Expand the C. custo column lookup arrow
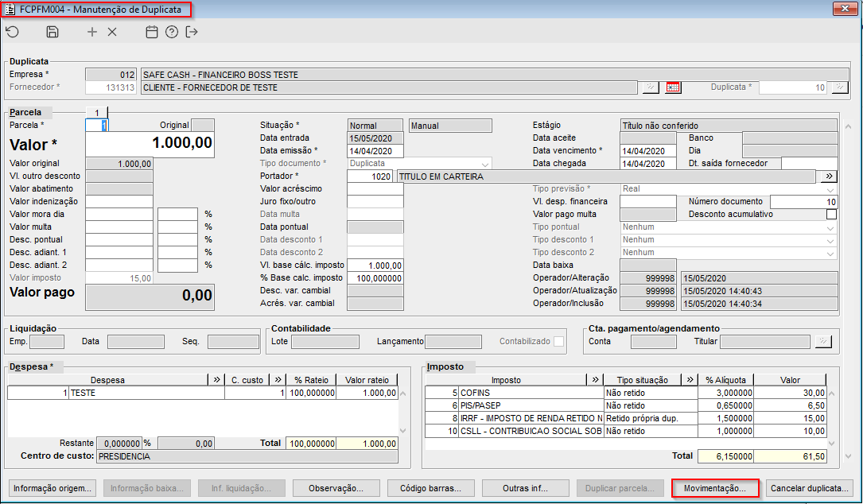The image size is (863, 504). [x=278, y=380]
